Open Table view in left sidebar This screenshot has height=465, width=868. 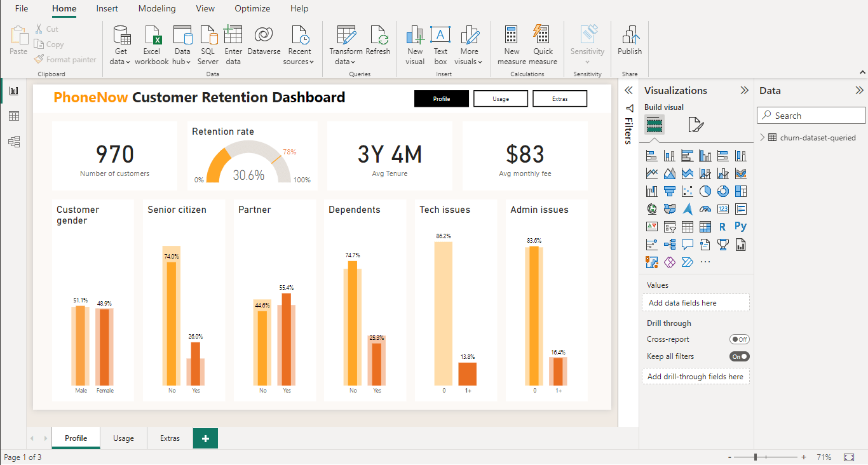click(x=13, y=116)
